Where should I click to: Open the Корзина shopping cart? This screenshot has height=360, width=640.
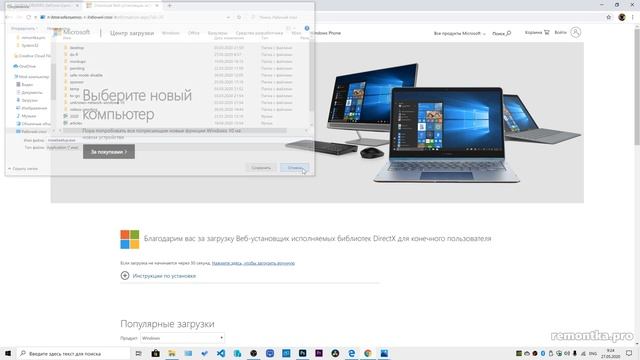point(537,32)
